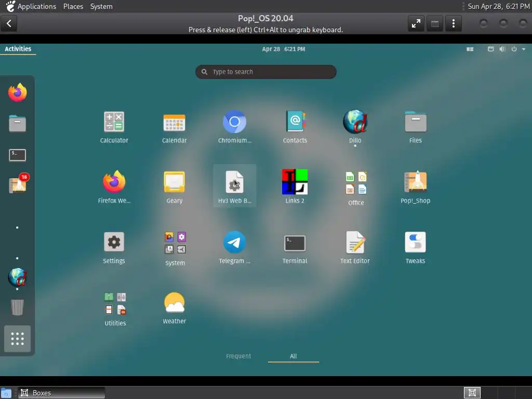Launch the Weather app

[x=175, y=308]
